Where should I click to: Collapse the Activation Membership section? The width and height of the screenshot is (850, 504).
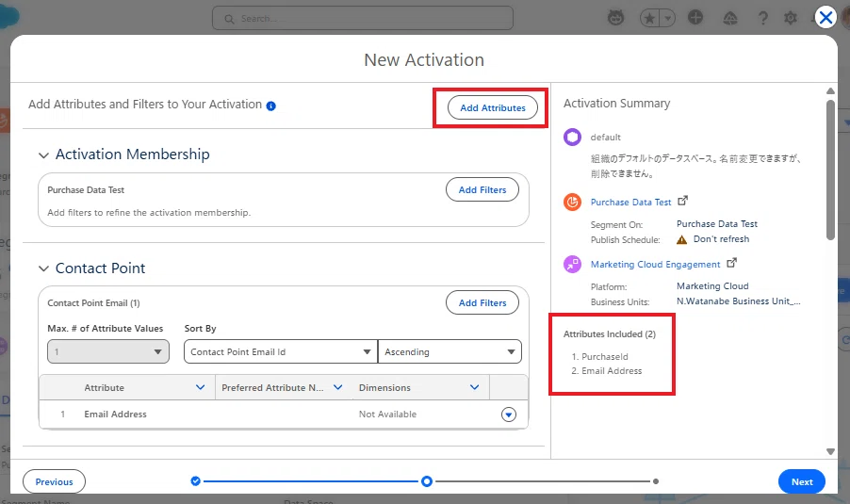[43, 155]
